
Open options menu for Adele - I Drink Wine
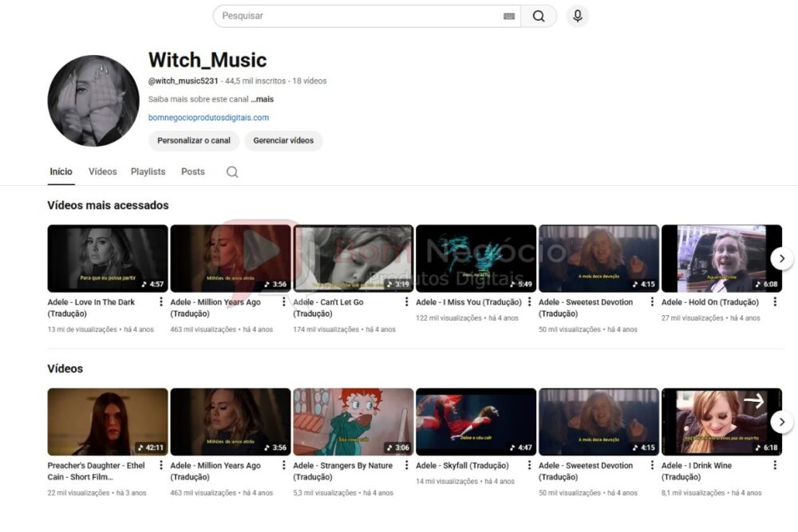[776, 466]
